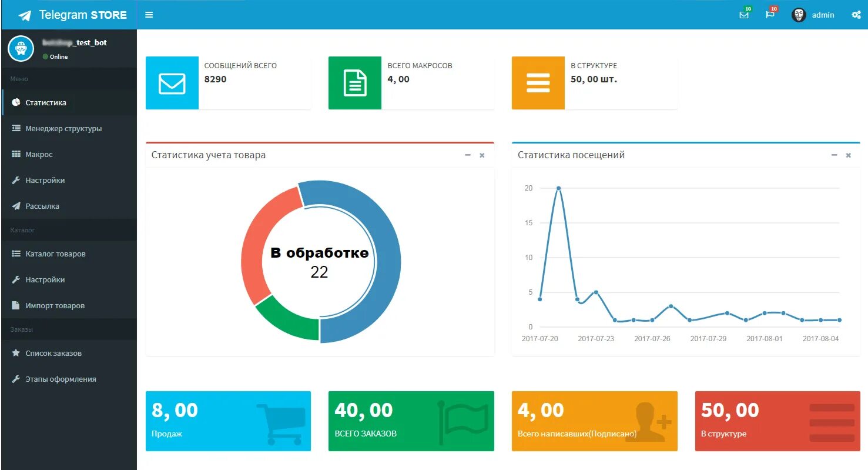Open Список заказов in the sidebar
The image size is (868, 470).
69,353
